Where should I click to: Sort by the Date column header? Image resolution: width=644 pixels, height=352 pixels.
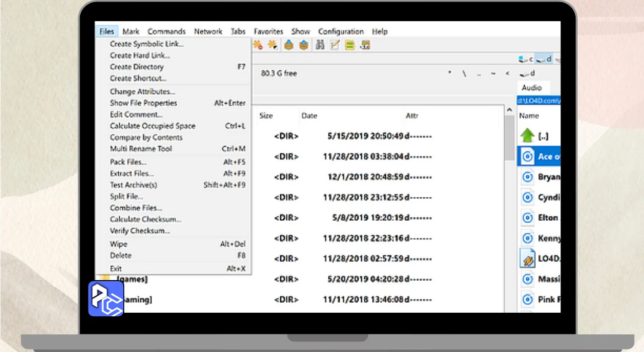[x=309, y=116]
